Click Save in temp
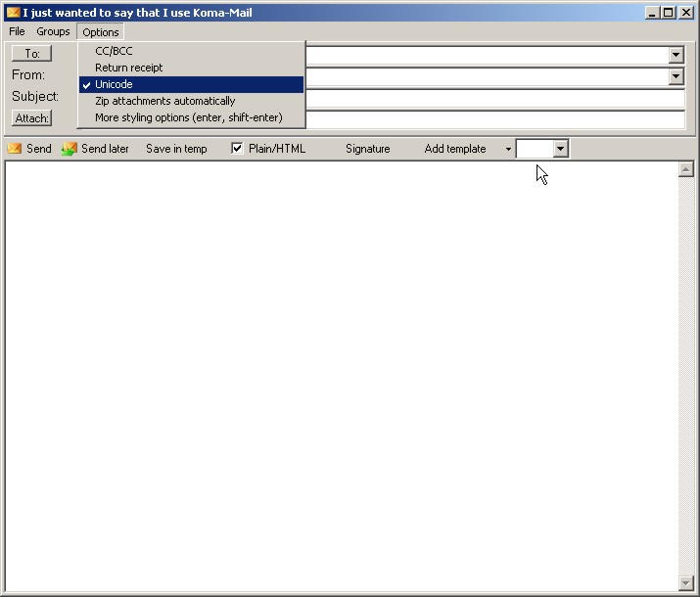Viewport: 700px width, 597px height. [x=176, y=149]
